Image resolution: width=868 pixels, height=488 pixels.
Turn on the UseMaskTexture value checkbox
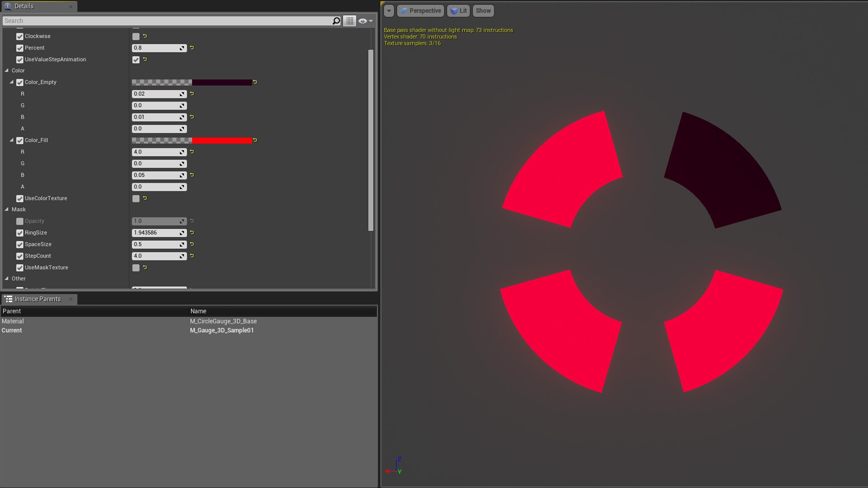[136, 267]
